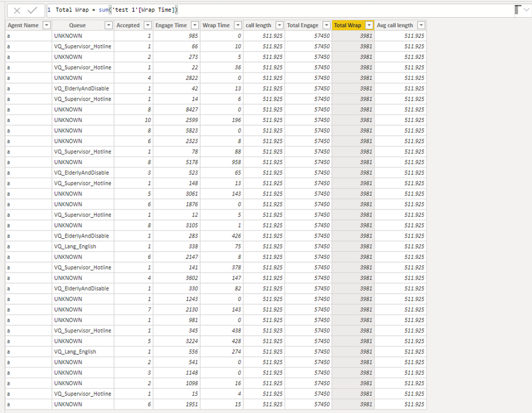
Task: Click Wrap Time cell 426
Action: 222,236
